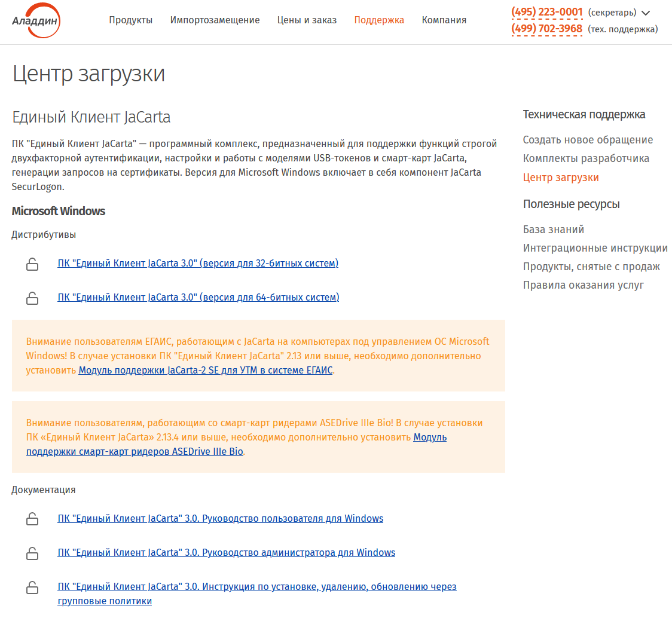The image size is (672, 618).
Task: Open the Компания menu
Action: tap(444, 20)
